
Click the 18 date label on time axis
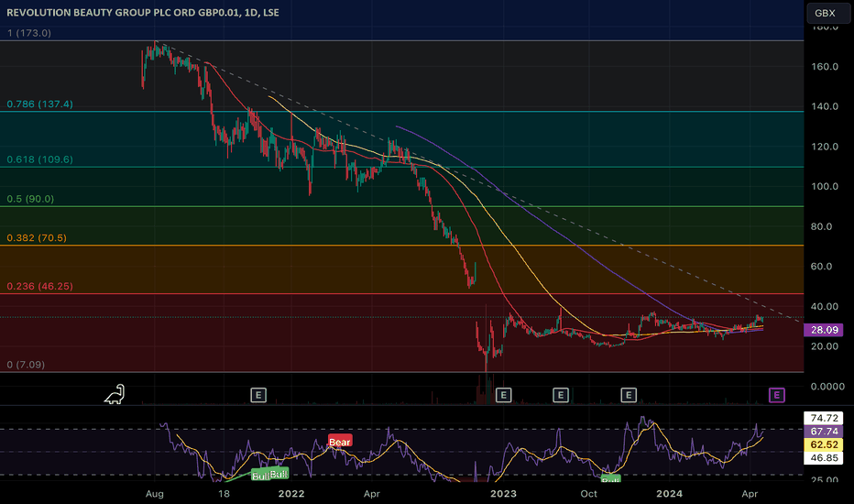224,494
